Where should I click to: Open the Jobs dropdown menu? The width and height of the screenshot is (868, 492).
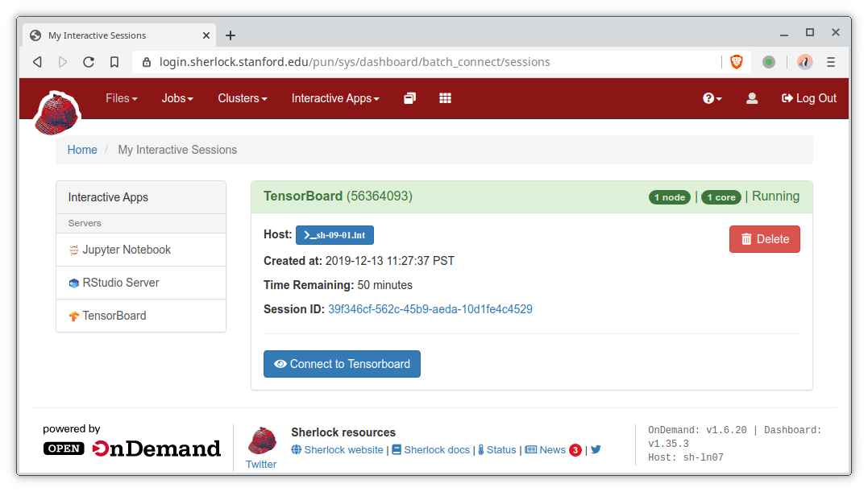click(x=177, y=98)
